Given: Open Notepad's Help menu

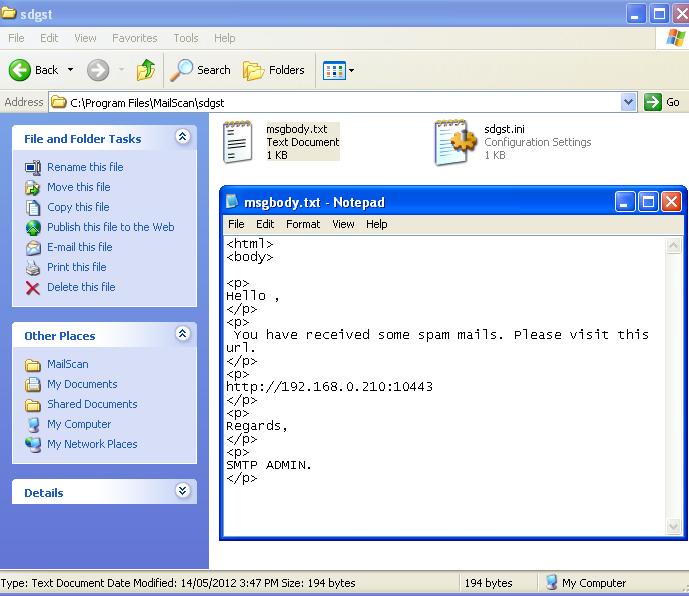Looking at the screenshot, I should pos(377,224).
